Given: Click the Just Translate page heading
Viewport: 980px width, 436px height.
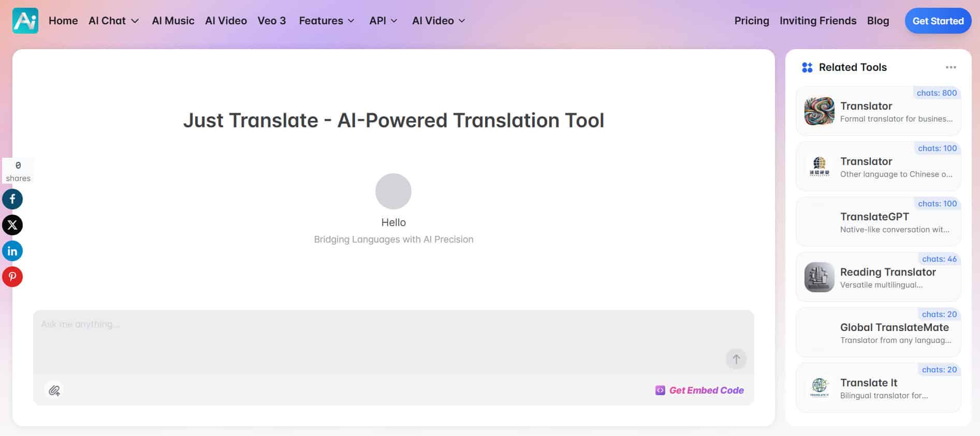Looking at the screenshot, I should [393, 121].
